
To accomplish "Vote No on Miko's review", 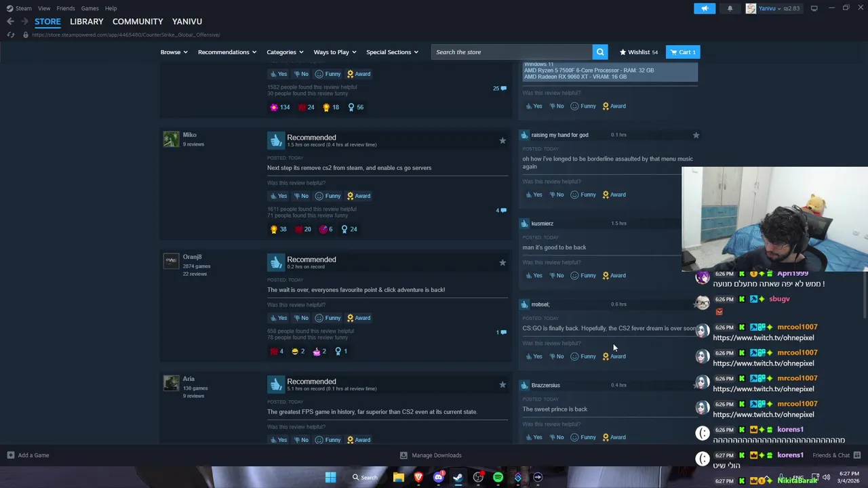I will (300, 196).
